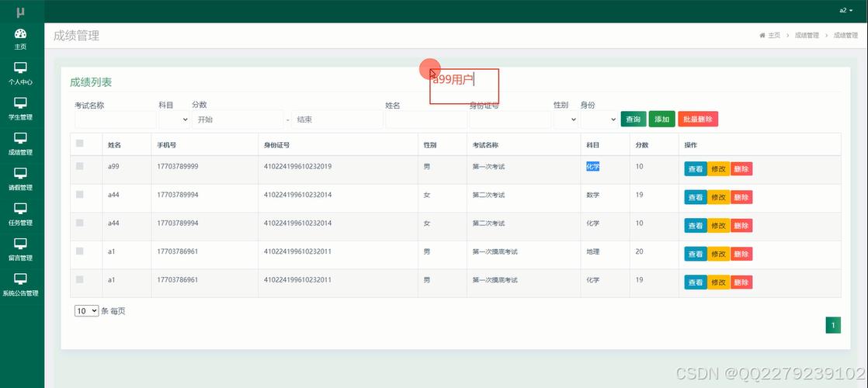This screenshot has width=868, height=388.
Task: Open 系统公告管理 monitor icon in sidebar
Action: [20, 279]
